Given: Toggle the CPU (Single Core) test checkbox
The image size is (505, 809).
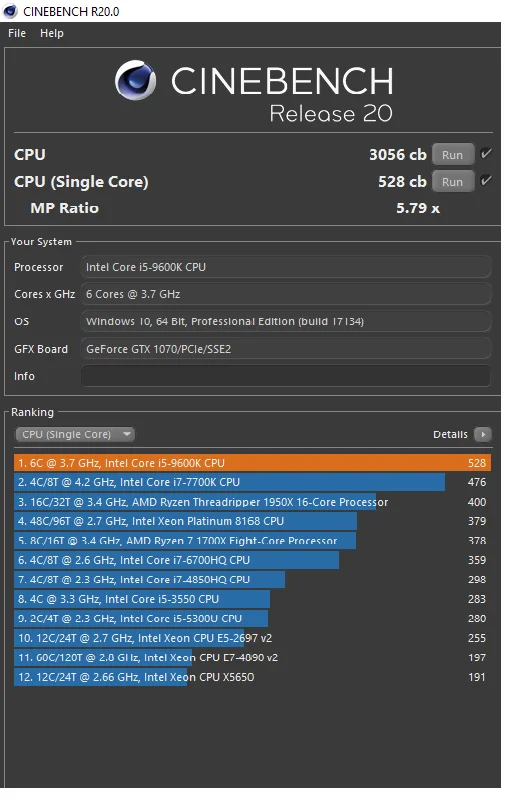Looking at the screenshot, I should click(486, 181).
